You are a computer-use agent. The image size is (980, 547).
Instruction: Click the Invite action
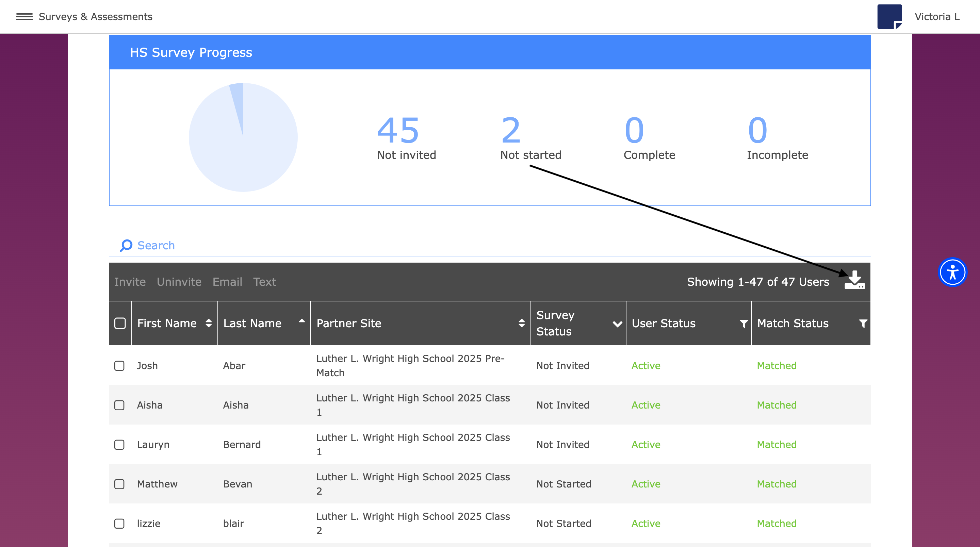tap(130, 282)
